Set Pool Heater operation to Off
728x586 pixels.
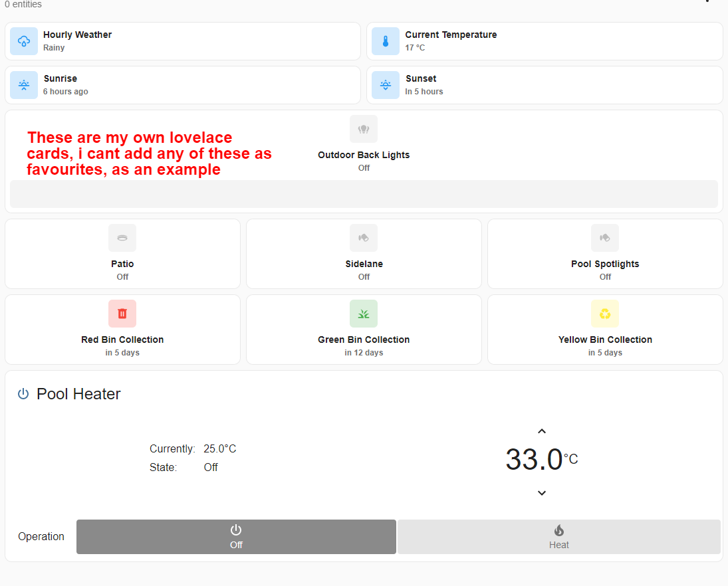(236, 537)
